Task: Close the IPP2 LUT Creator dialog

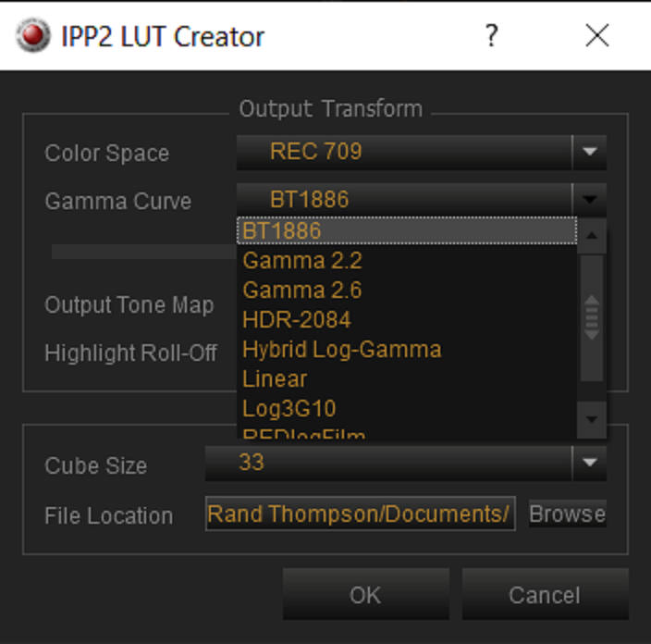Action: [x=597, y=35]
